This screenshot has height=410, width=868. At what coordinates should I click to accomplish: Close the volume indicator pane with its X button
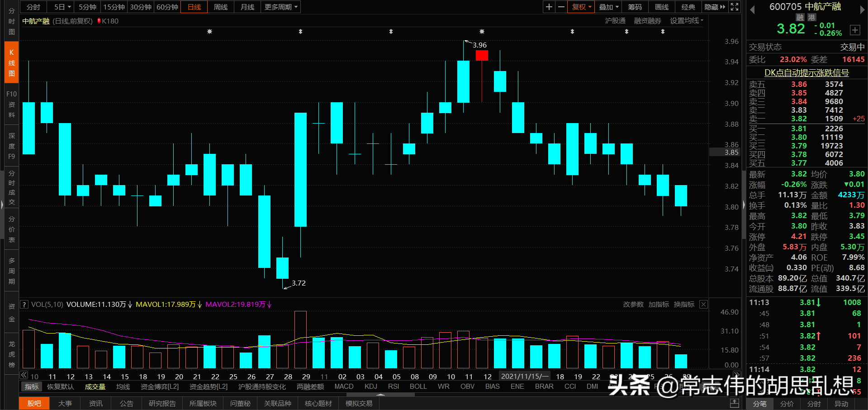click(703, 304)
